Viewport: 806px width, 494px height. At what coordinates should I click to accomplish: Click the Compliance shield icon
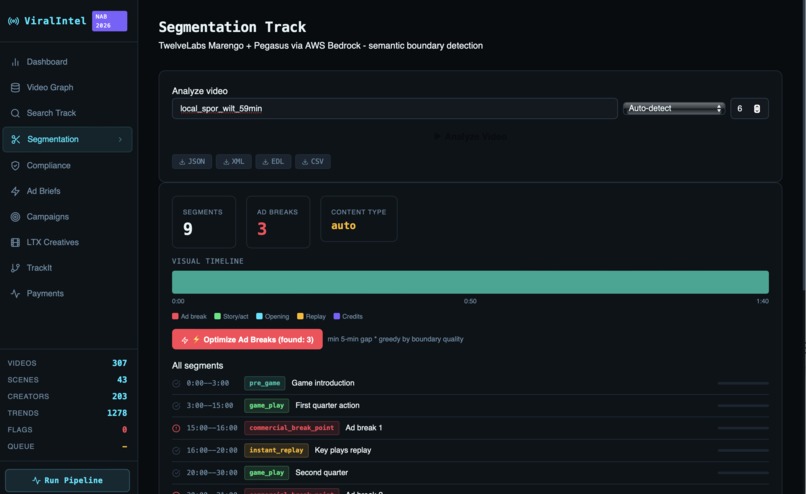click(x=15, y=166)
